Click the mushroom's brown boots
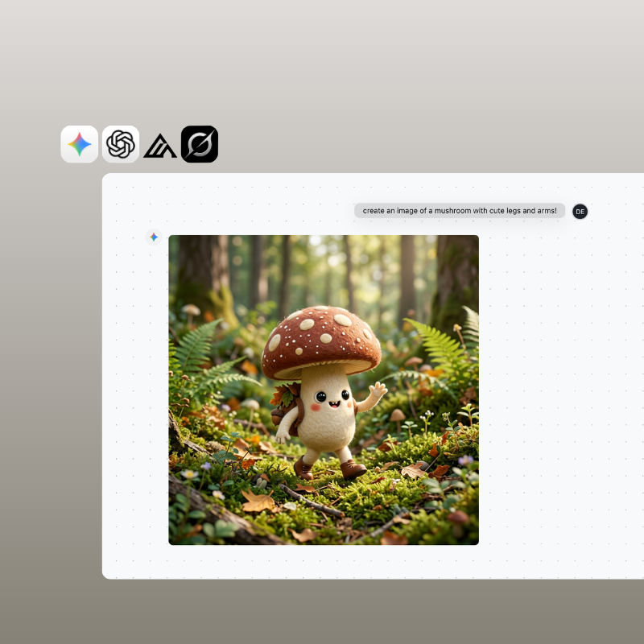This screenshot has width=644, height=644. pos(330,469)
